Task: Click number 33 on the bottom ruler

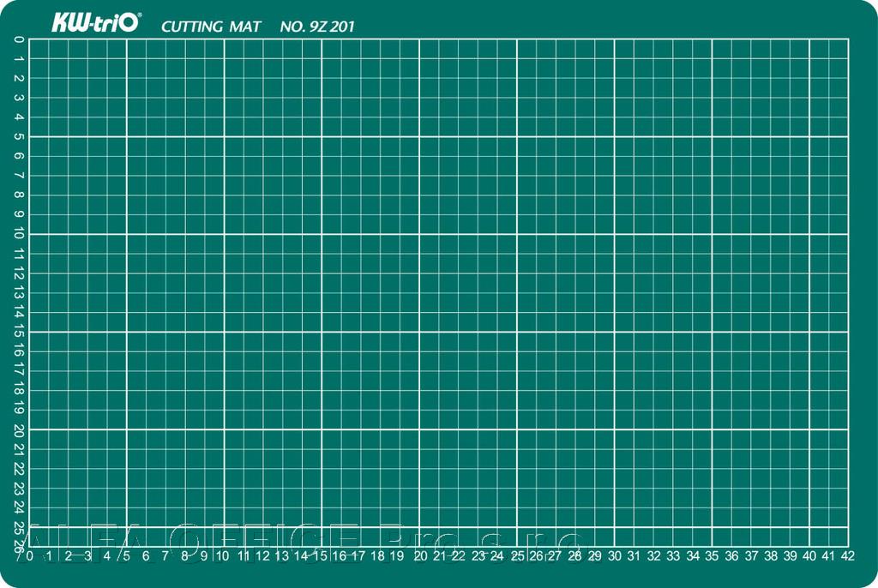Action: coord(673,557)
